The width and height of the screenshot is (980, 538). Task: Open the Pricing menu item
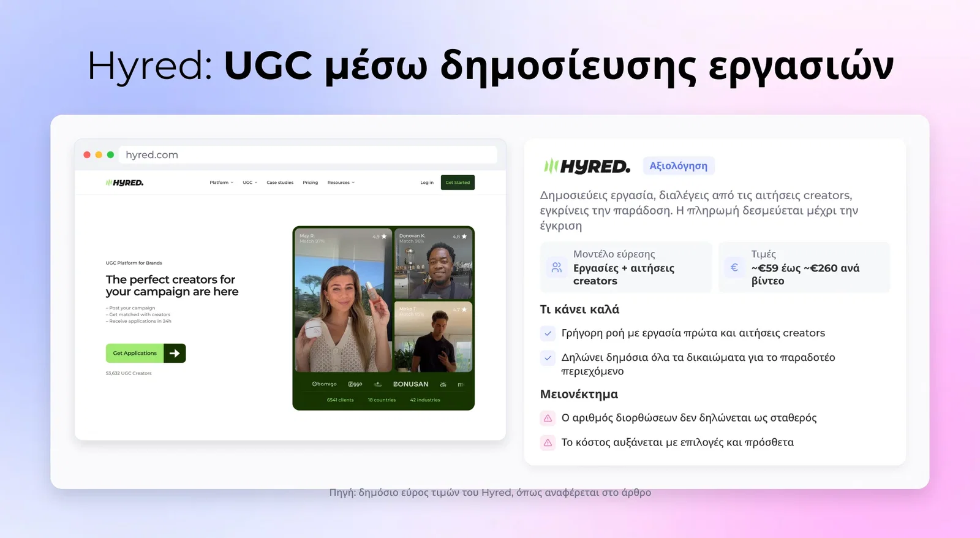pos(311,183)
